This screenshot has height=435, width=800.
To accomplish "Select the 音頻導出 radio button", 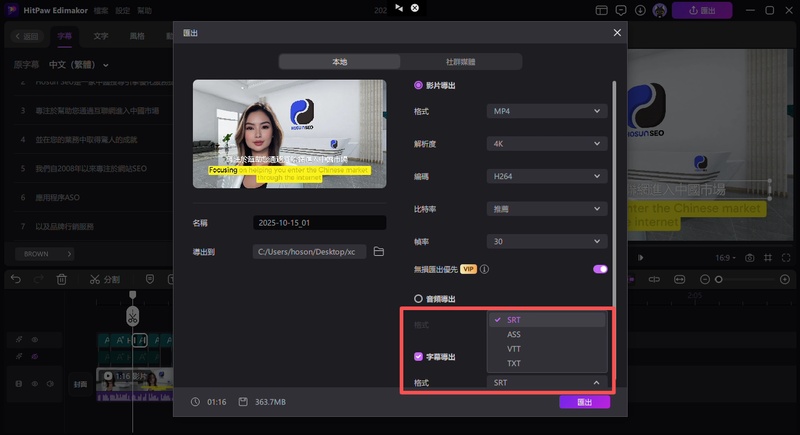I will pyautogui.click(x=419, y=298).
